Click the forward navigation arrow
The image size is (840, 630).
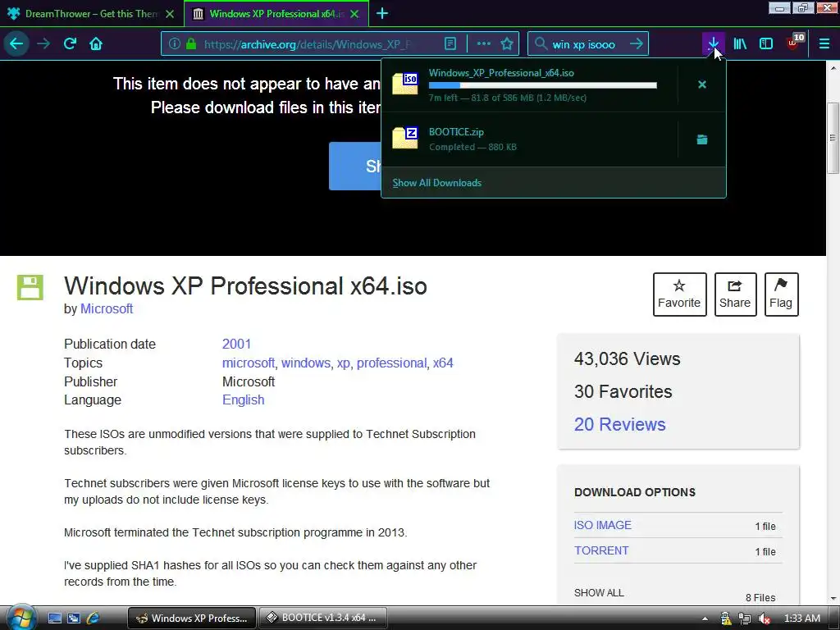coord(43,43)
